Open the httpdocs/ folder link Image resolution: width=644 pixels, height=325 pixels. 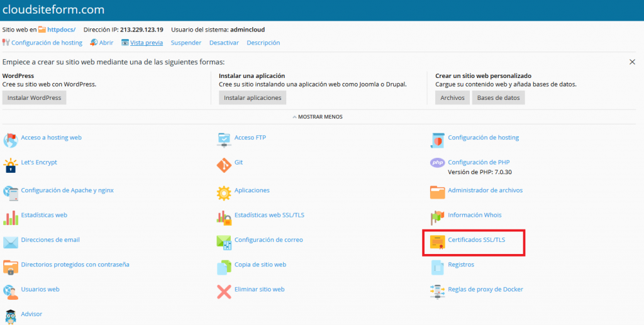pos(62,30)
